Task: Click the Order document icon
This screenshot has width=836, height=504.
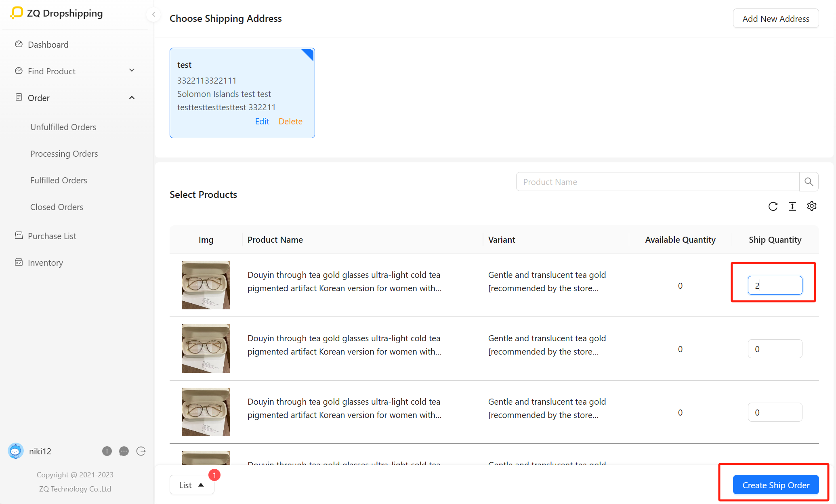Action: click(19, 97)
